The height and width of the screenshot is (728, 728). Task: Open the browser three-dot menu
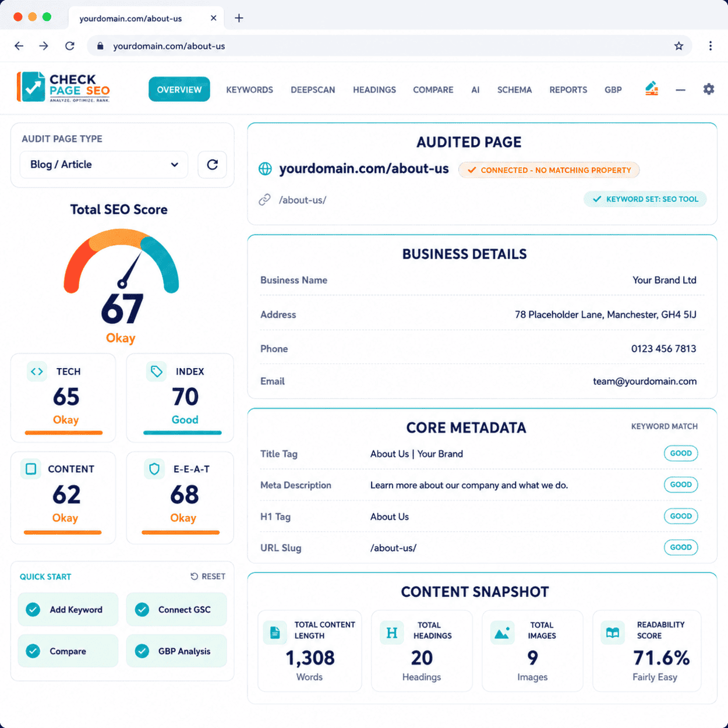point(711,46)
